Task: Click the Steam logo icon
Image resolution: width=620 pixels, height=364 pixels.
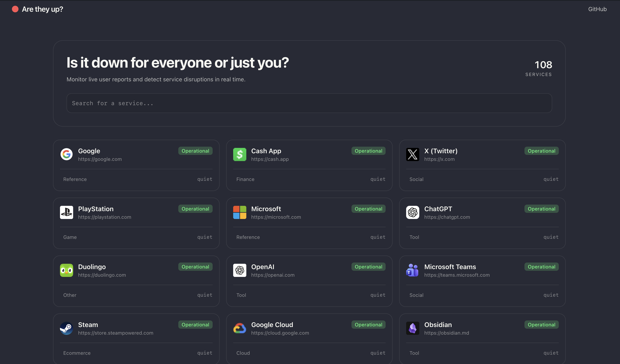Action: click(66, 328)
